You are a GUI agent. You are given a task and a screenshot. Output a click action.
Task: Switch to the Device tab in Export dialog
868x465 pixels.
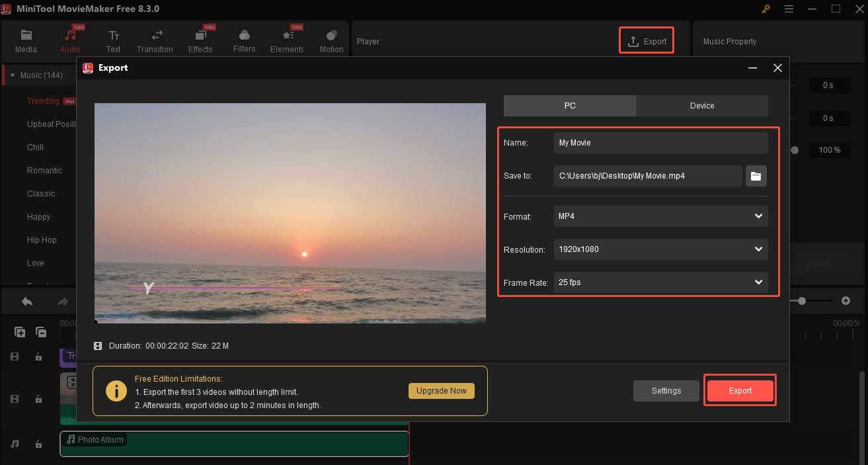(x=702, y=106)
